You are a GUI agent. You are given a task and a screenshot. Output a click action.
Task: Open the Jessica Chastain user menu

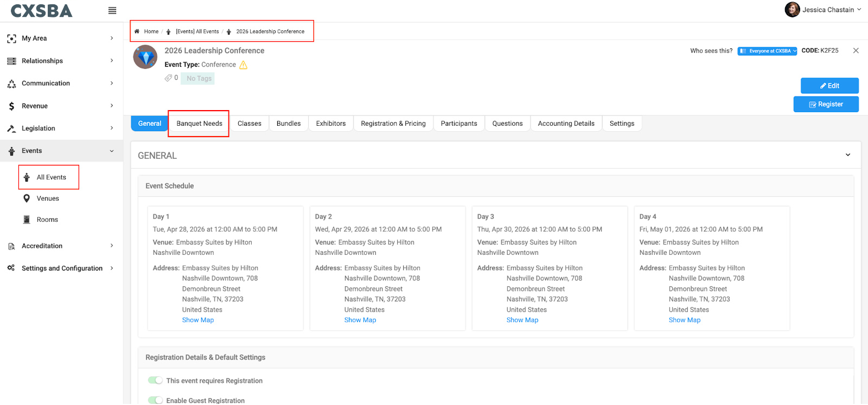pyautogui.click(x=823, y=10)
